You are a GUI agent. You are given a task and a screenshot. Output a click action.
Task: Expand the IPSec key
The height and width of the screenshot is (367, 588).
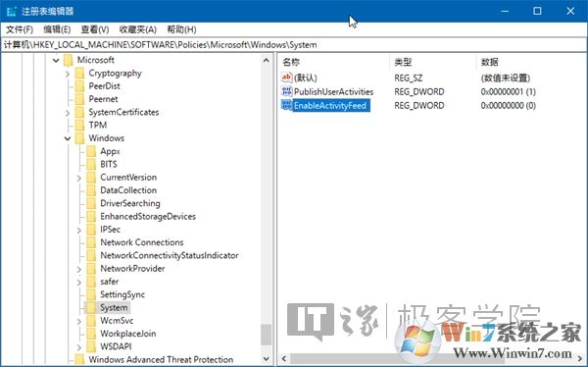point(79,231)
